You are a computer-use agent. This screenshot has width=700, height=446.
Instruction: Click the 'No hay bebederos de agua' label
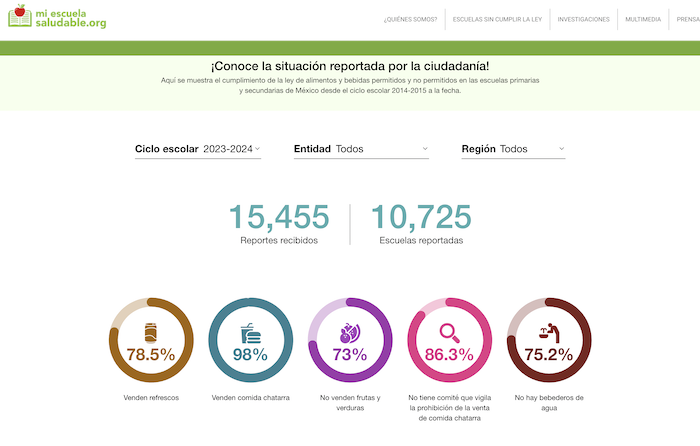tap(549, 403)
